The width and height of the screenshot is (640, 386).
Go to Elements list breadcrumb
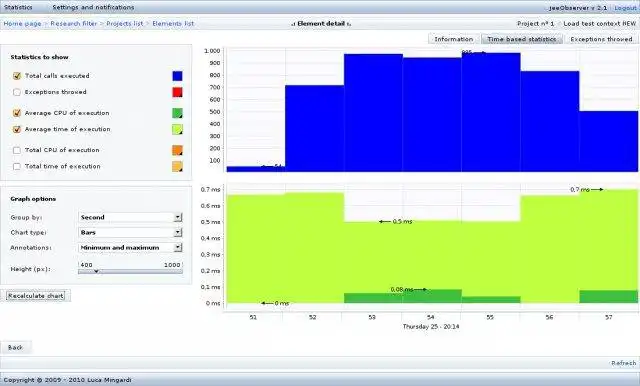[x=173, y=24]
